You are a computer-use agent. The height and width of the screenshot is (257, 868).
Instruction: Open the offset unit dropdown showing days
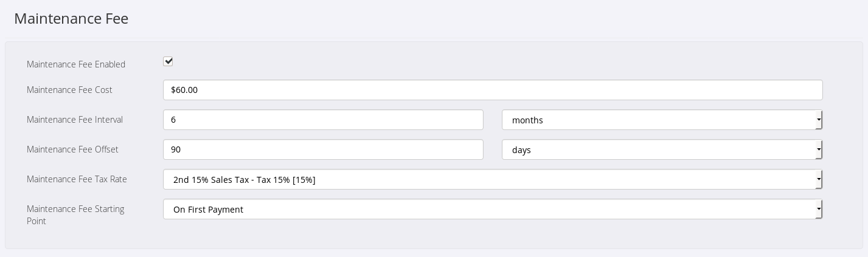coord(657,149)
